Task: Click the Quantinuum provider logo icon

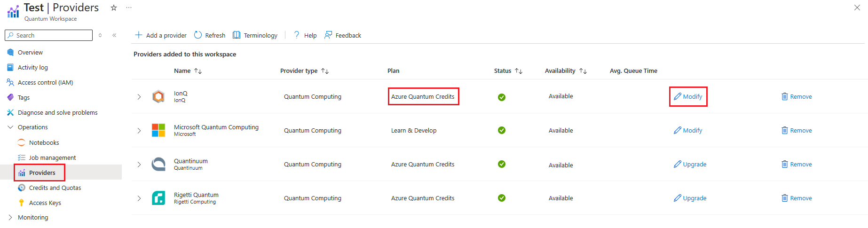Action: point(158,164)
